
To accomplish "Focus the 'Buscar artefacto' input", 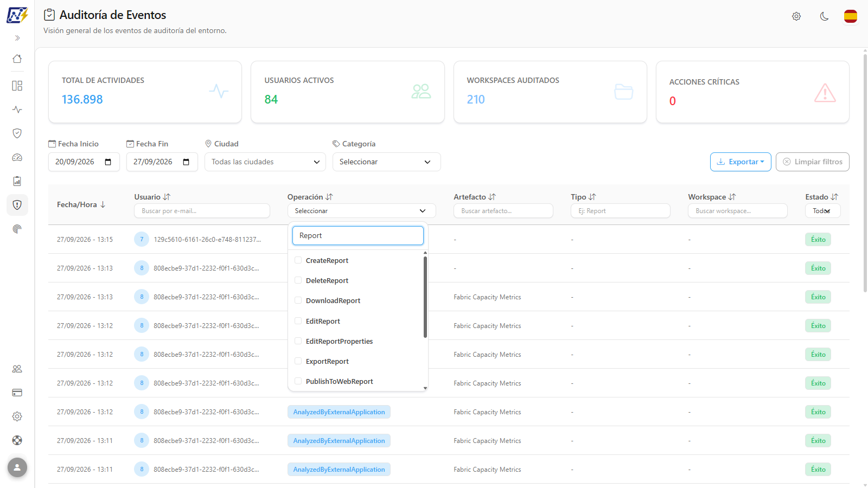I will click(503, 211).
